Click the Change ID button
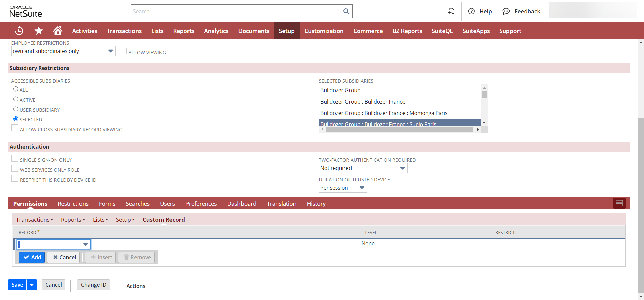Image resolution: width=644 pixels, height=300 pixels. pos(94,285)
